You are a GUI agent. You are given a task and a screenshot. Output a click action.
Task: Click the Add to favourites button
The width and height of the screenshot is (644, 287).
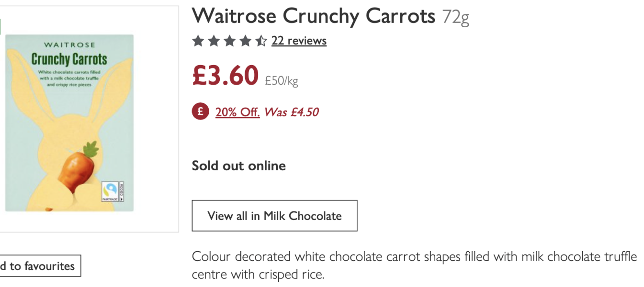pyautogui.click(x=38, y=266)
